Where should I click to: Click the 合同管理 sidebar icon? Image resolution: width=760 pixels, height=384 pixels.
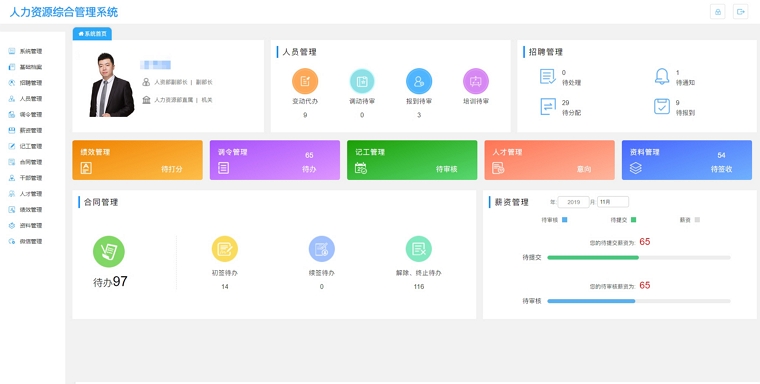[12, 162]
